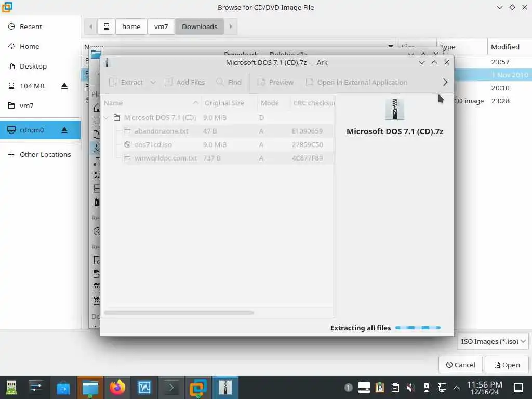
Task: Select cdrom0 in the sidebar
Action: click(x=40, y=130)
